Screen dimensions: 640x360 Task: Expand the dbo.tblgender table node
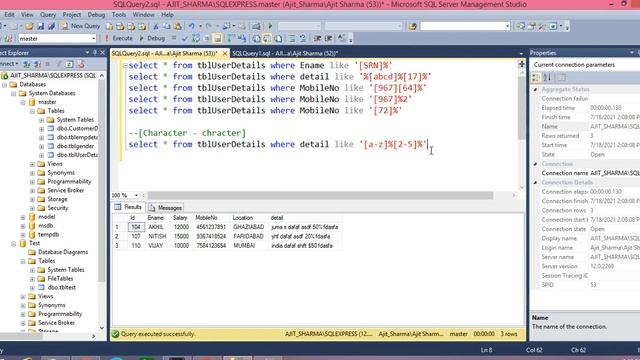tap(41, 146)
